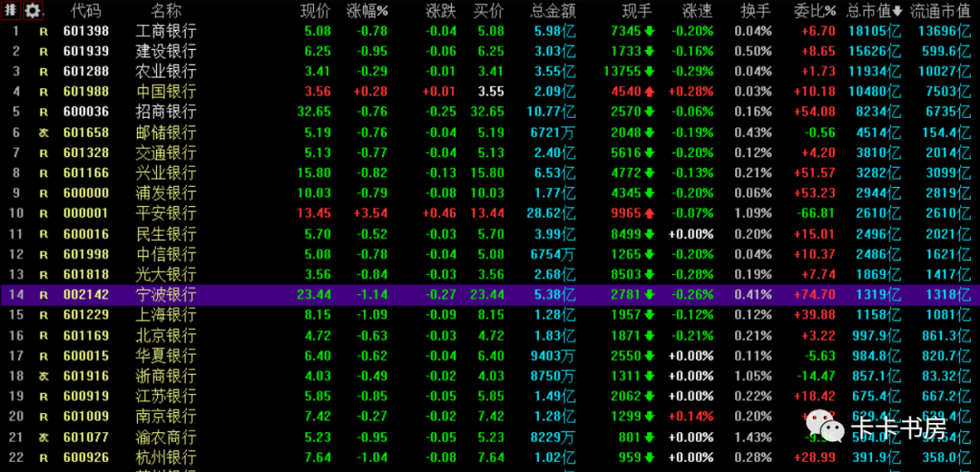
Task: Click stock code 000001 for 平安银行
Action: click(x=86, y=213)
